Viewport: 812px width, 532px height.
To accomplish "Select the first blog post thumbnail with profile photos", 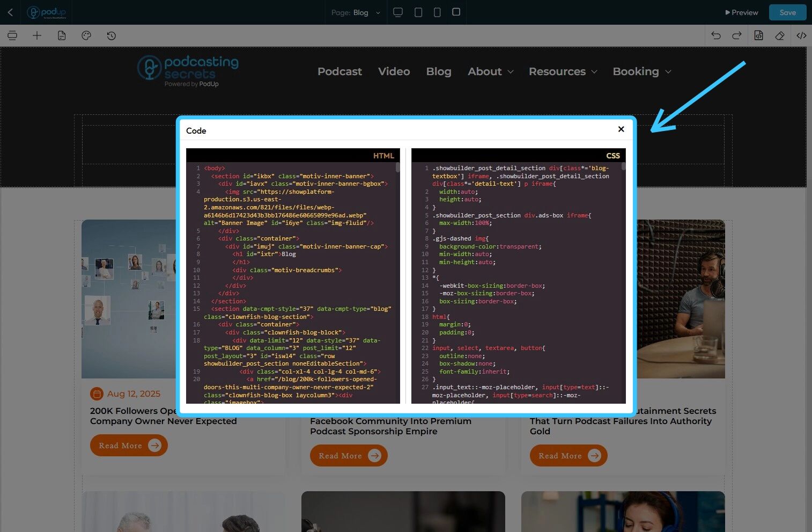I will [x=129, y=299].
